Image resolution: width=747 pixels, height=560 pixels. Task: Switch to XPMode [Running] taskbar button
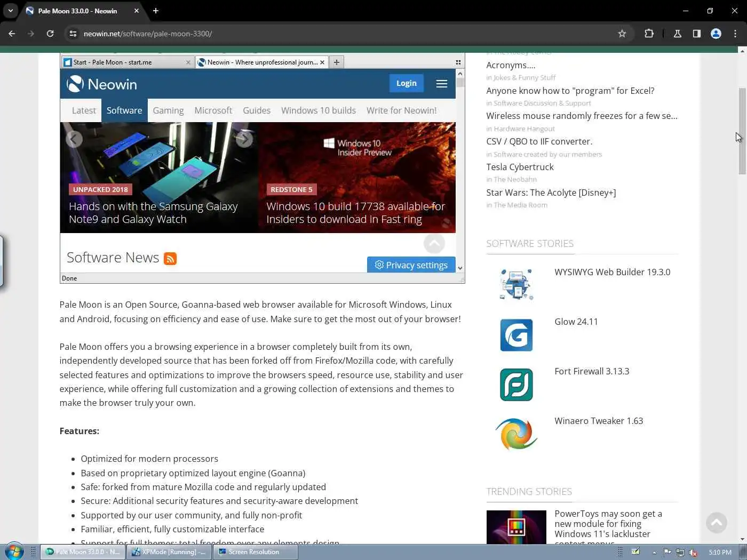click(x=169, y=552)
